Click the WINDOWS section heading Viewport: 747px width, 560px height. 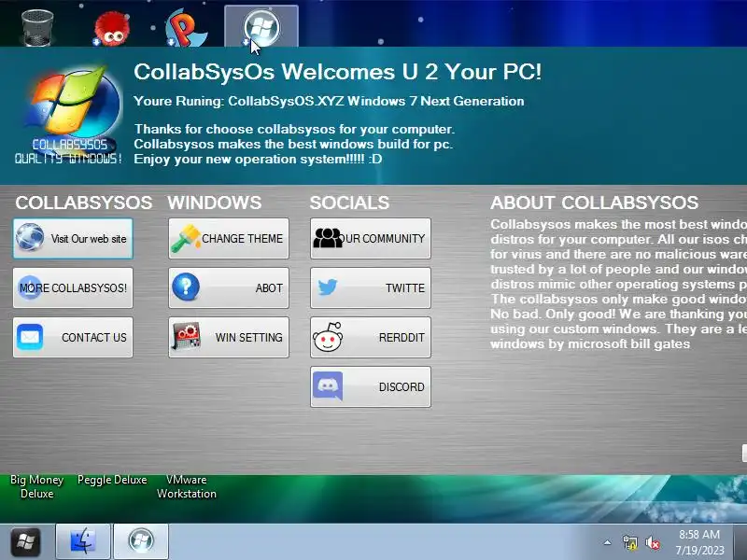click(x=215, y=203)
